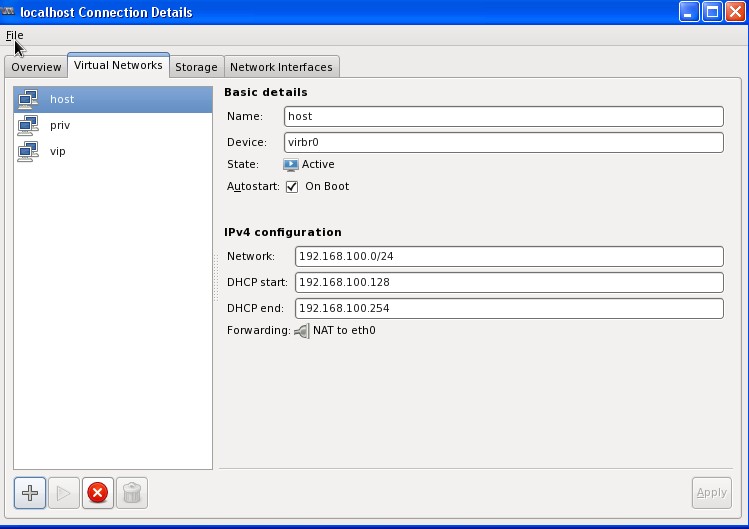Select the priv network entry
The height and width of the screenshot is (529, 749).
60,125
